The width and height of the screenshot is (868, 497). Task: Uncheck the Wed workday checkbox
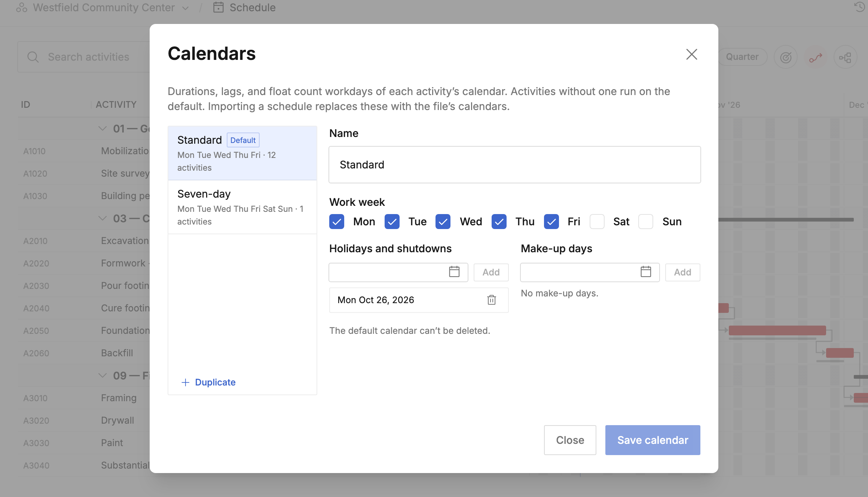pyautogui.click(x=443, y=222)
